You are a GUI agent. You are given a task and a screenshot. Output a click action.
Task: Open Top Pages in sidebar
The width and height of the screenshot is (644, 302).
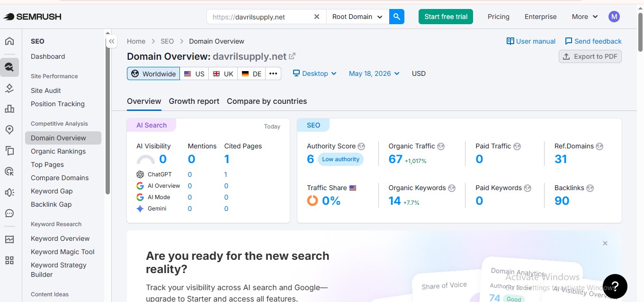click(x=47, y=165)
